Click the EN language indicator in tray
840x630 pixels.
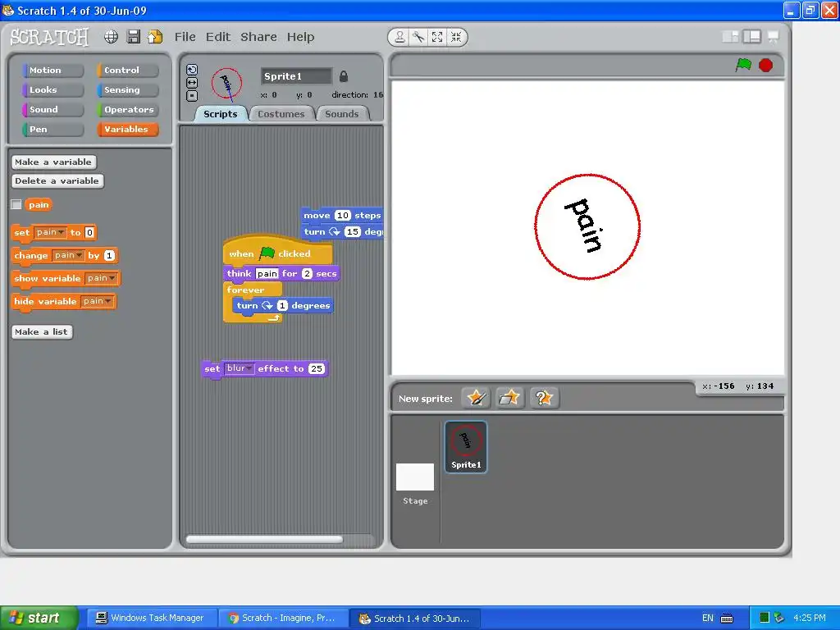708,619
